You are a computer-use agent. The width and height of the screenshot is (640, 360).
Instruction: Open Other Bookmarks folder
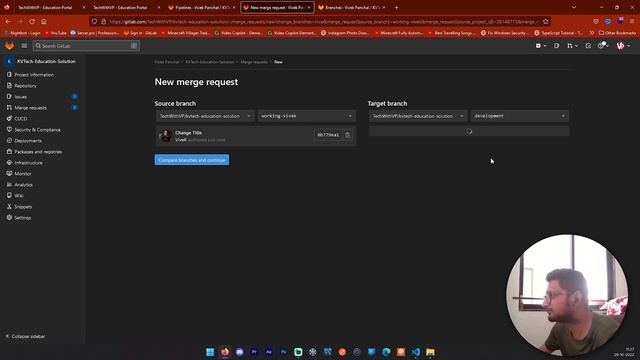point(618,33)
